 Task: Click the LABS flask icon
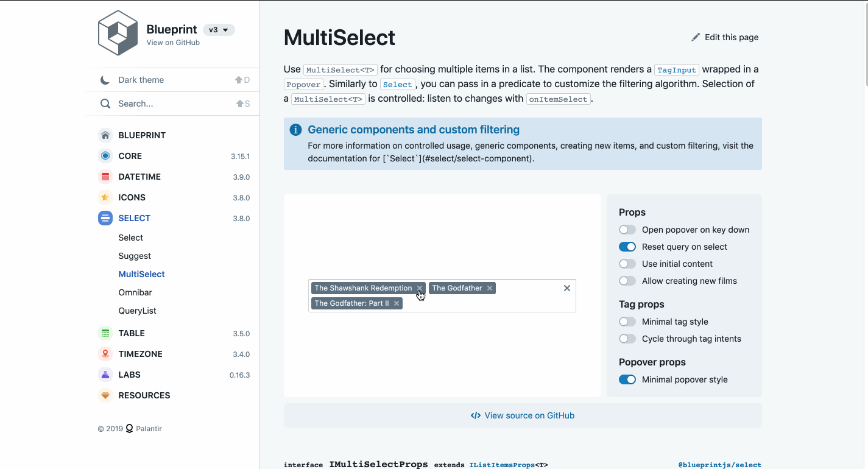105,375
